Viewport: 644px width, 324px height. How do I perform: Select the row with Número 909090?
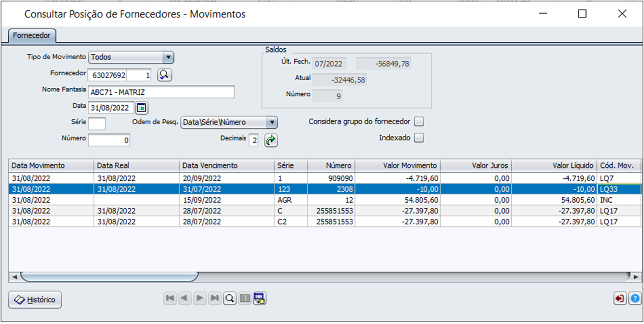pyautogui.click(x=325, y=178)
